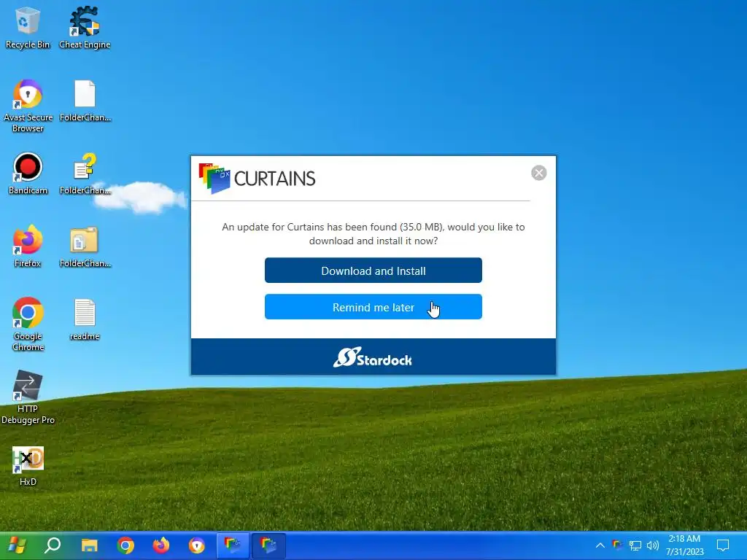Click Download and Install button
This screenshot has height=560, width=747.
[373, 271]
